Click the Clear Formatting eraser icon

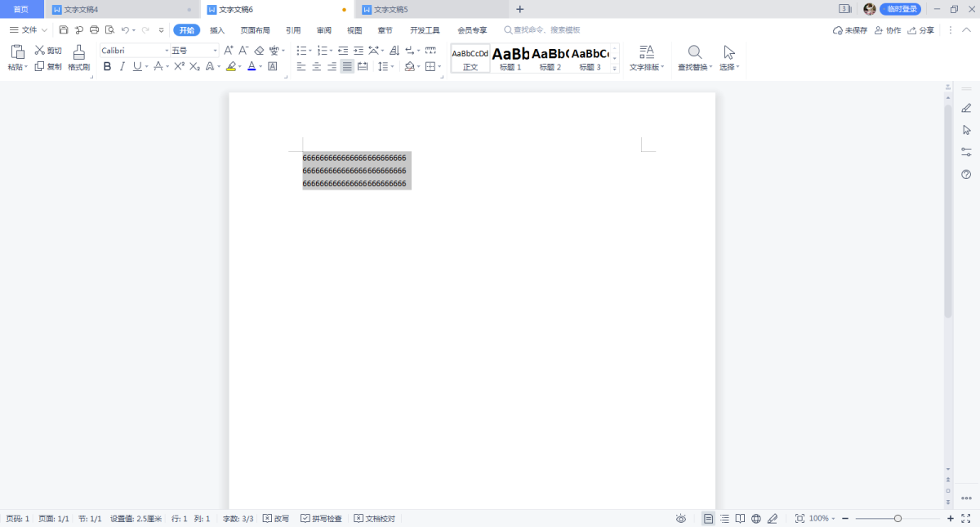coord(259,51)
